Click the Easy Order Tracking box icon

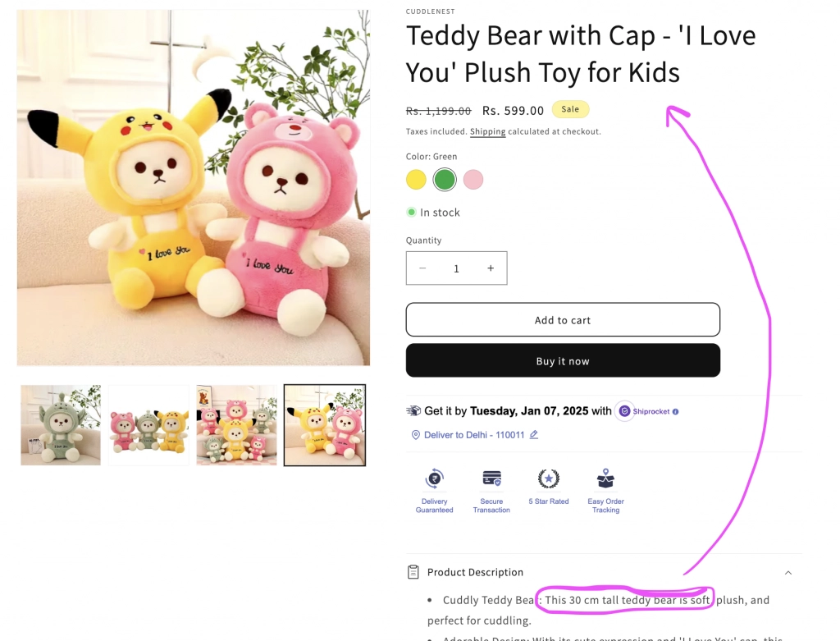(x=605, y=479)
